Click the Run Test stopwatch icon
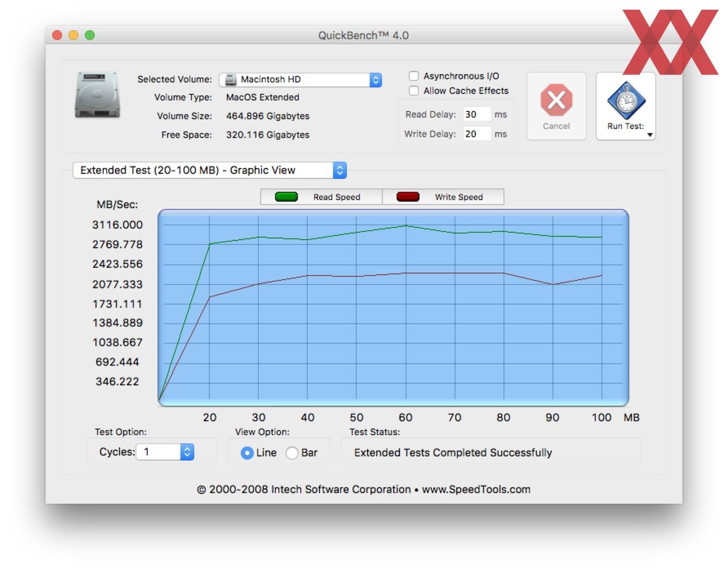Screen dimensions: 728x569 click(626, 101)
